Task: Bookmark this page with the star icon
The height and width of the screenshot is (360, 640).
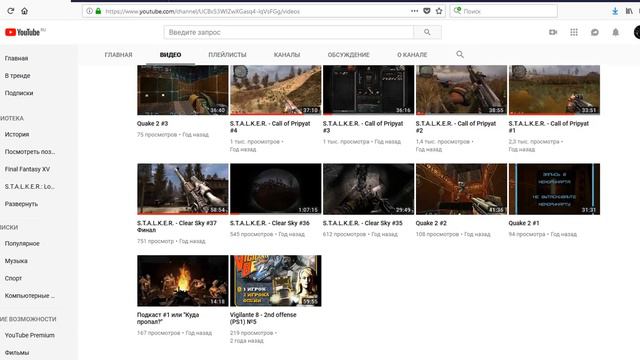Action: pos(439,11)
